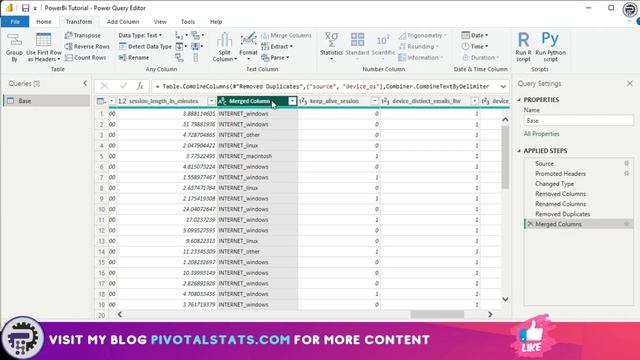The image size is (640, 360).
Task: Open the Tools tab
Action: [x=188, y=22]
